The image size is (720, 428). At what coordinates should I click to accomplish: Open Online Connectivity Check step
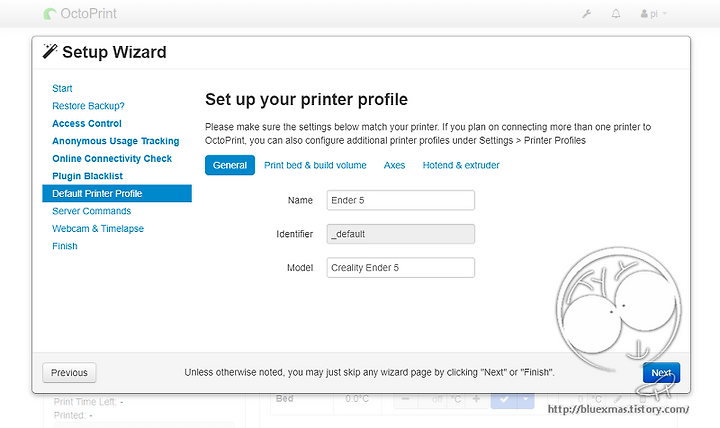(112, 158)
